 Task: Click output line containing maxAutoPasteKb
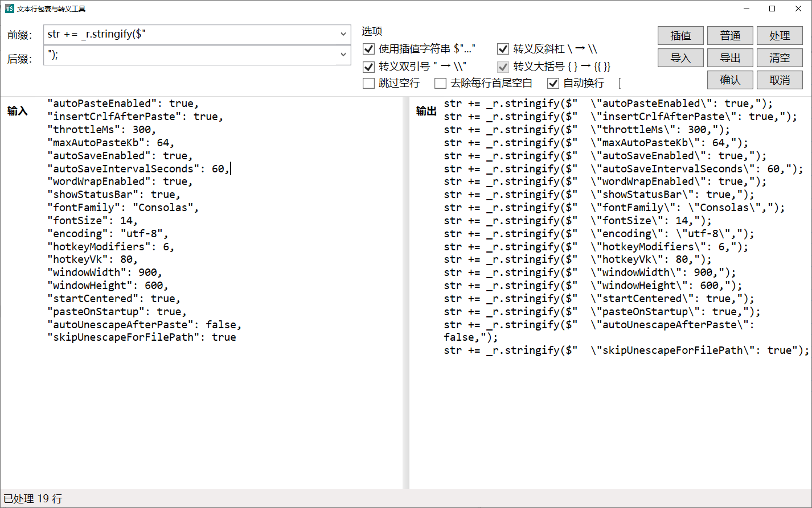tap(596, 143)
